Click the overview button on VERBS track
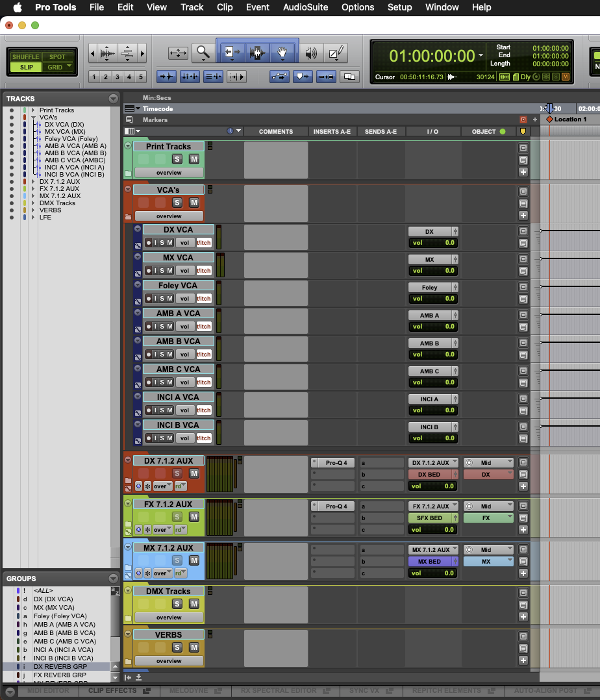This screenshot has height=700, width=600. pos(169,661)
